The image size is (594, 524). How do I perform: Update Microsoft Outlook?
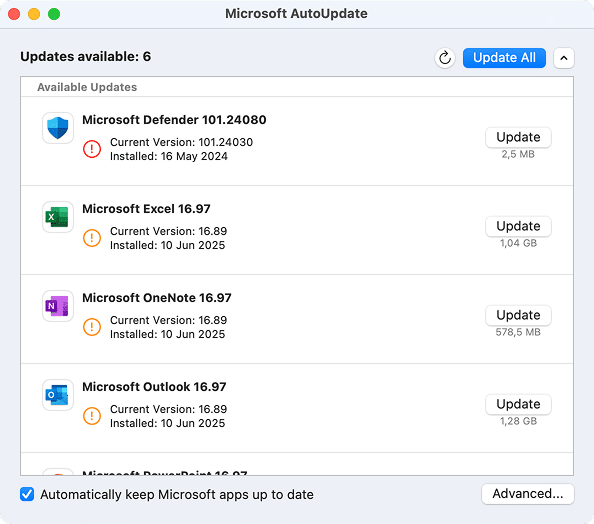pos(518,404)
